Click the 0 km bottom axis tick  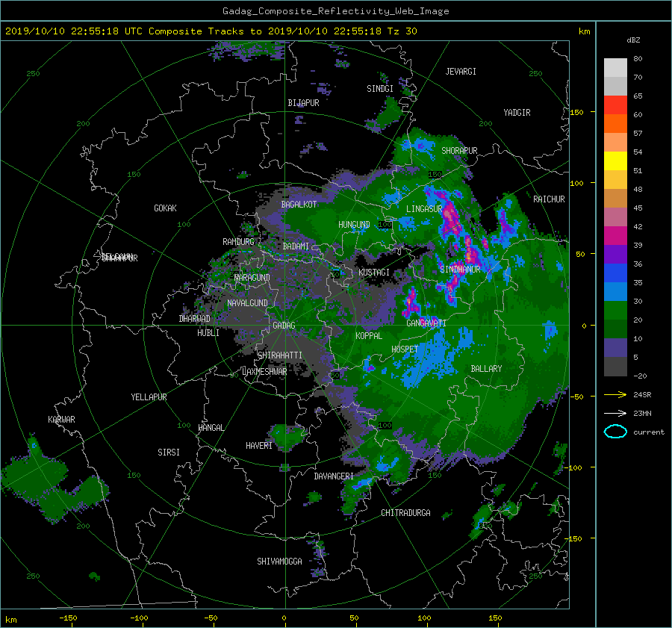click(284, 618)
